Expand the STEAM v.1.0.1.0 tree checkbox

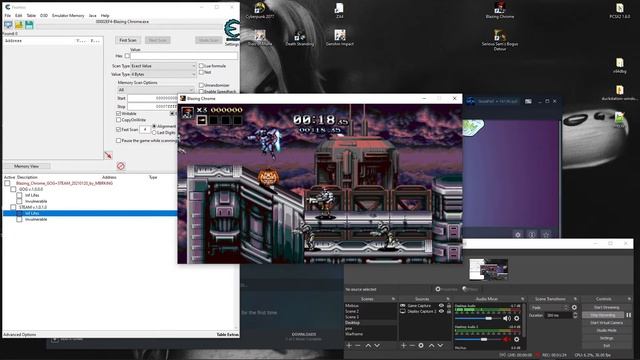click(13, 207)
